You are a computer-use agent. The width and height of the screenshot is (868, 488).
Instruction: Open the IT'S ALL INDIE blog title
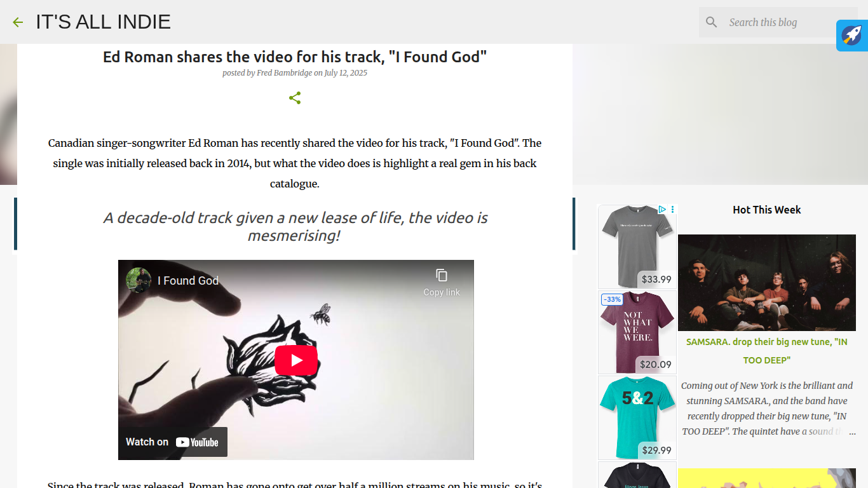103,22
